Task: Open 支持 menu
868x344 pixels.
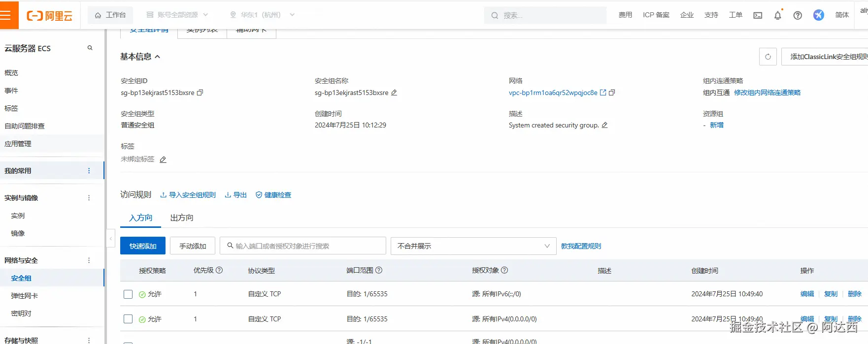Action: (711, 15)
